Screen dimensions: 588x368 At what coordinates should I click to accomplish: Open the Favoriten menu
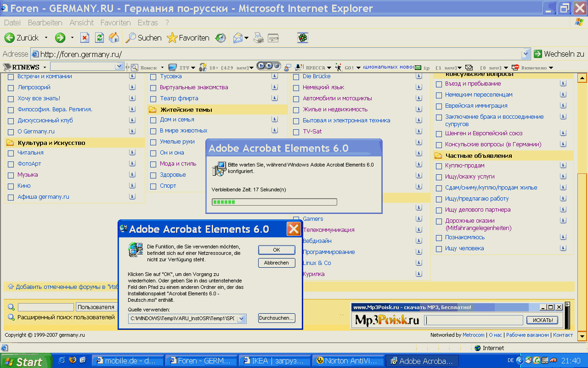[115, 23]
